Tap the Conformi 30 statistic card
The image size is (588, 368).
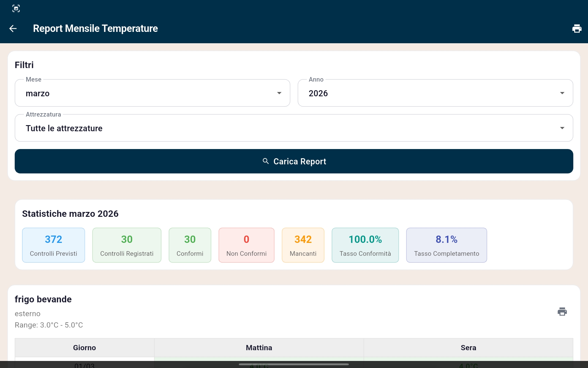pyautogui.click(x=190, y=245)
